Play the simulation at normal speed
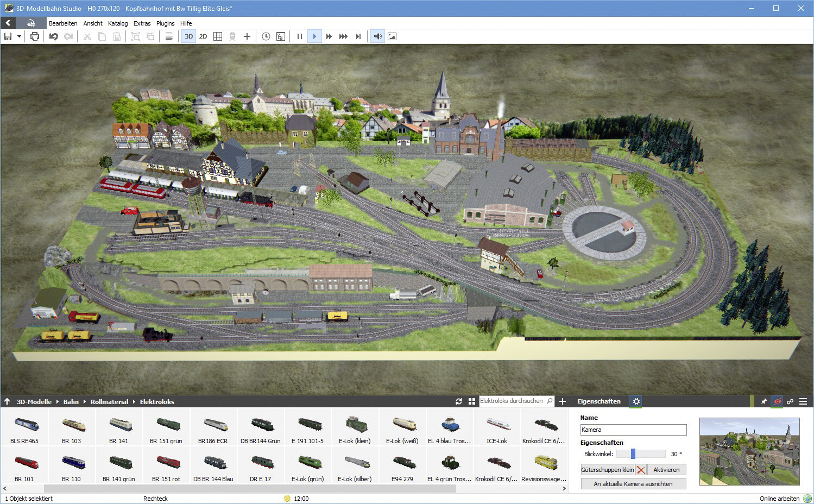This screenshot has width=814, height=504. pyautogui.click(x=314, y=36)
